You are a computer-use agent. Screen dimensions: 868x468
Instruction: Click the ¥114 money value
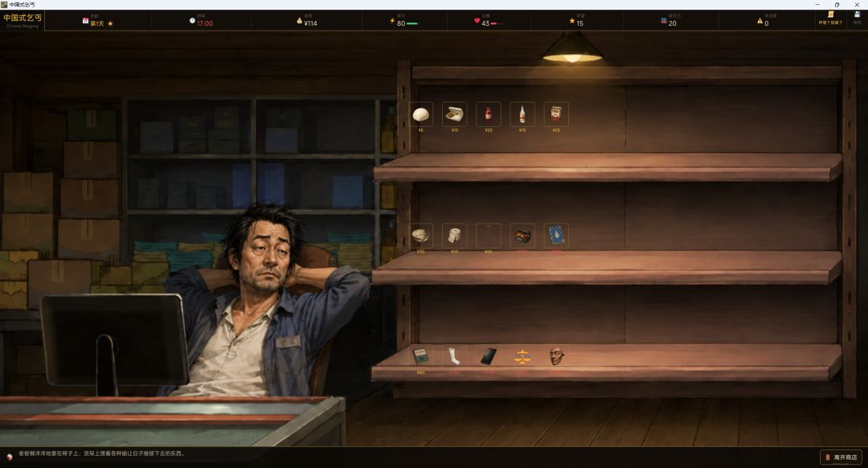(310, 23)
